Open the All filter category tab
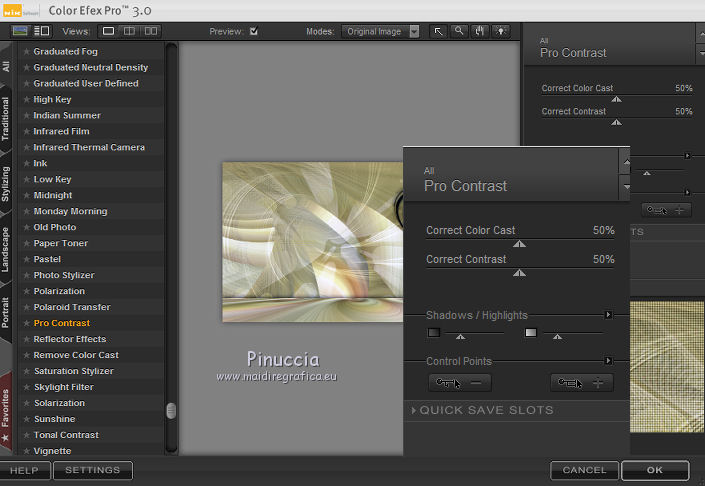The width and height of the screenshot is (705, 486). [6, 67]
